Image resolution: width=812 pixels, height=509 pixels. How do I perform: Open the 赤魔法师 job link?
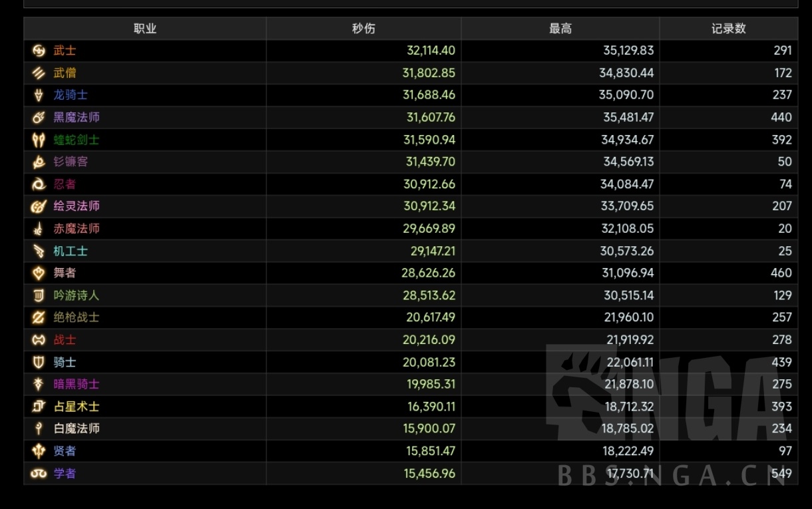77,229
